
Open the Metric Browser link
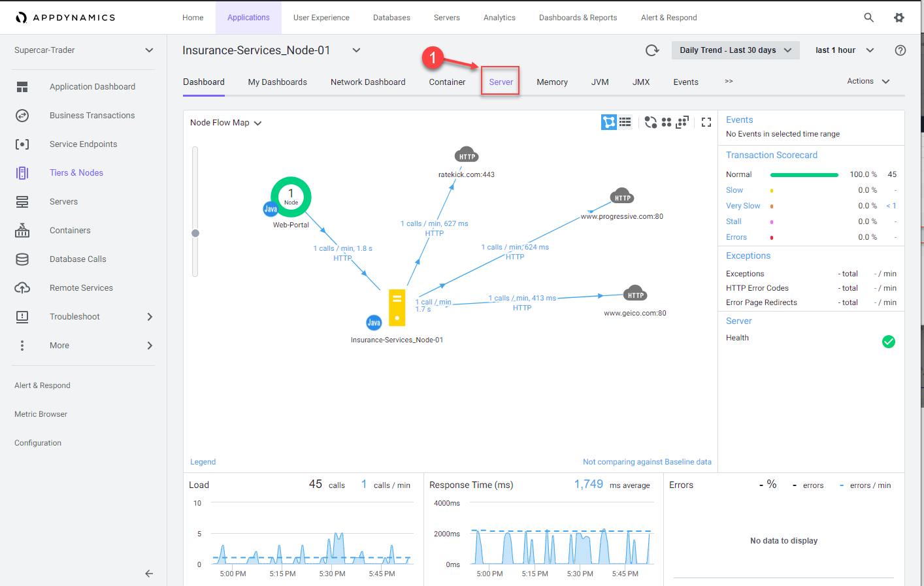41,414
